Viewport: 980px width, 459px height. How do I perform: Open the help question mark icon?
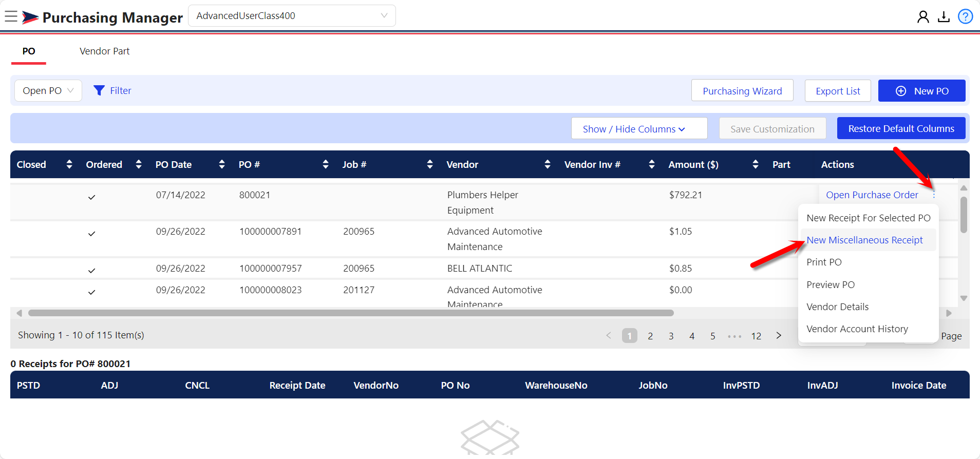tap(966, 17)
